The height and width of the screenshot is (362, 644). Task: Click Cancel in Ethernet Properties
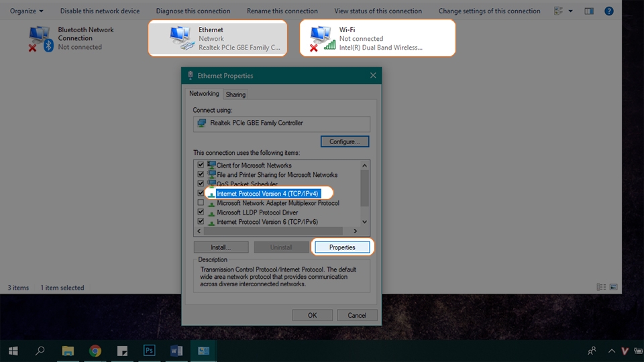pos(357,315)
